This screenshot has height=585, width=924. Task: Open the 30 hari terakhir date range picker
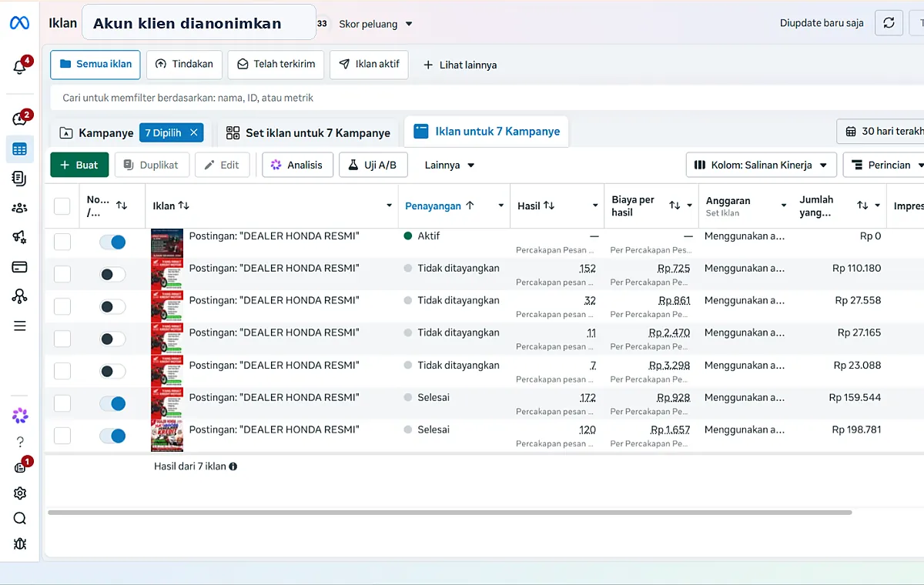(x=881, y=132)
